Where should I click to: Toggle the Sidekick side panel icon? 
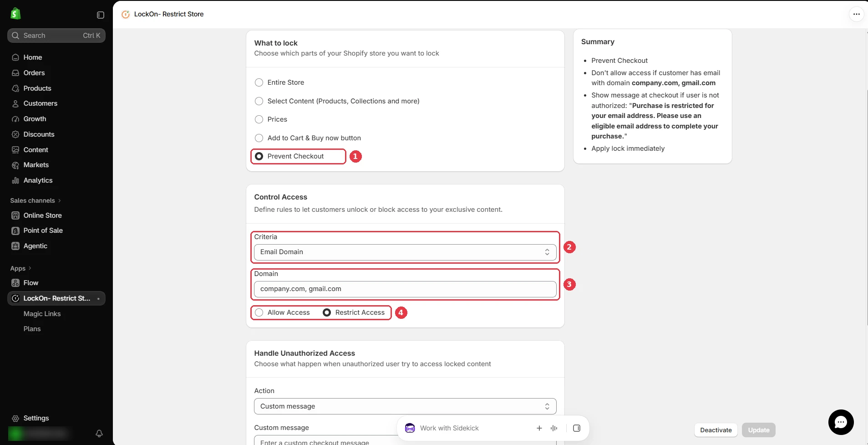[577, 428]
